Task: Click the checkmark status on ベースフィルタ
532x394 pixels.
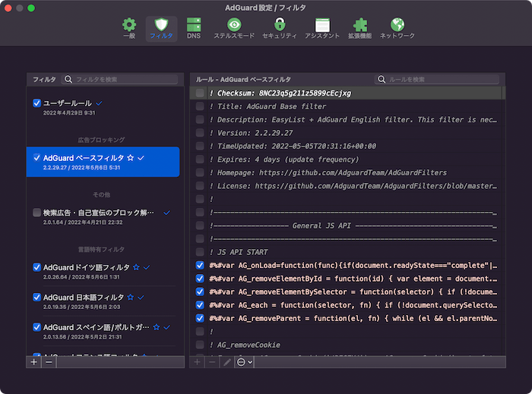Action: point(141,158)
